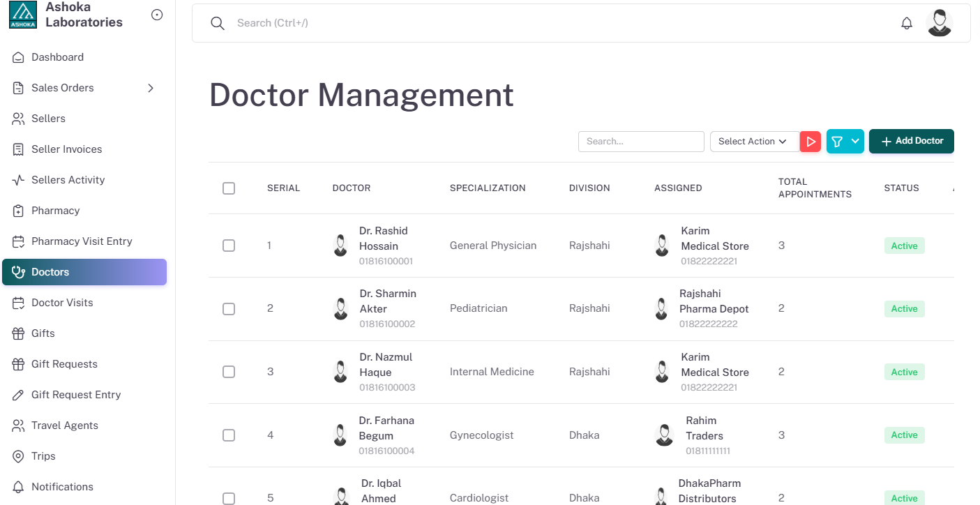The width and height of the screenshot is (980, 505).
Task: Go to the Sellers page
Action: tap(84, 119)
